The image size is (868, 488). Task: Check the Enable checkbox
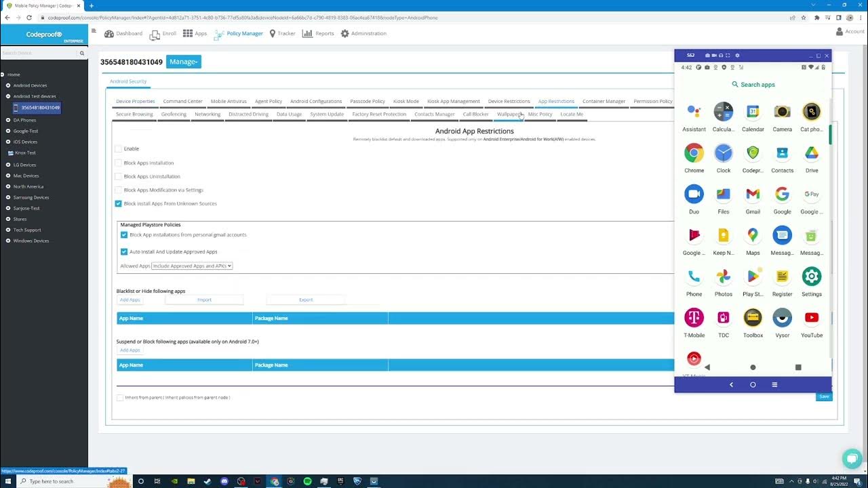coord(118,148)
